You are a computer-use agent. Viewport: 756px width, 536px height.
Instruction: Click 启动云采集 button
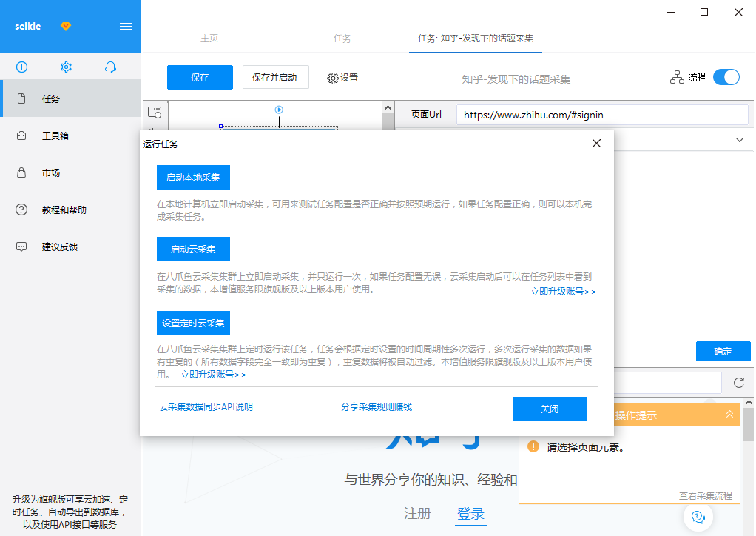pyautogui.click(x=193, y=249)
